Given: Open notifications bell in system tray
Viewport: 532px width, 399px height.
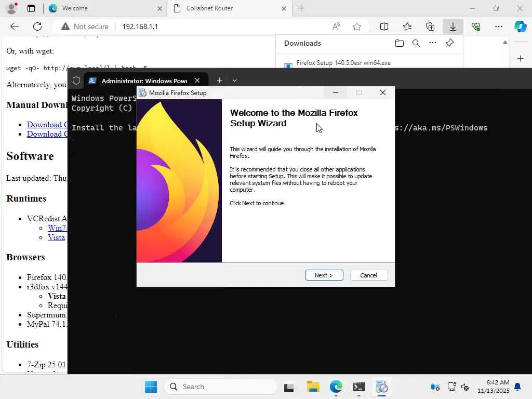Looking at the screenshot, I should 517,387.
